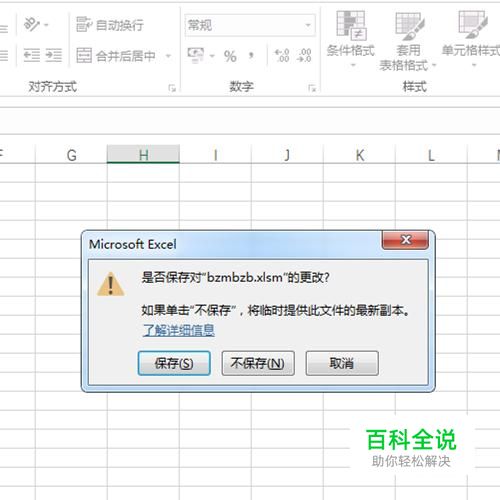The width and height of the screenshot is (500, 500).
Task: Click the increase indent icon
Action: (54, 55)
